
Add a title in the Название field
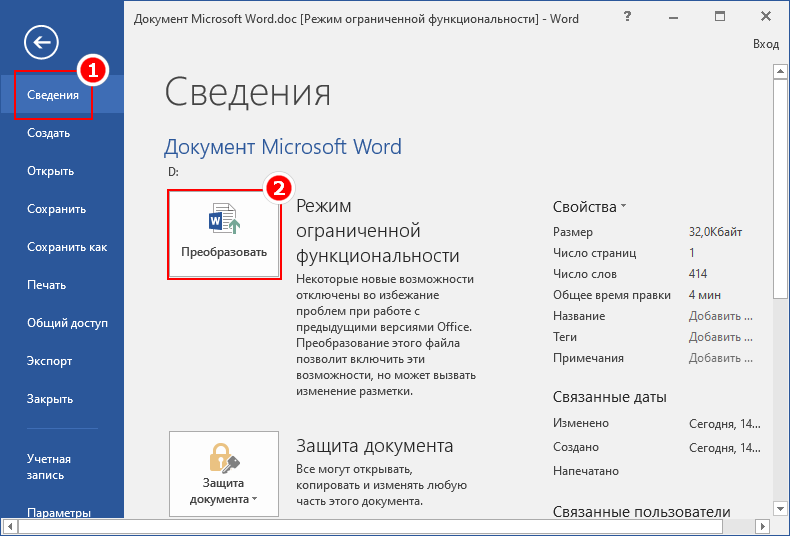pyautogui.click(x=720, y=316)
